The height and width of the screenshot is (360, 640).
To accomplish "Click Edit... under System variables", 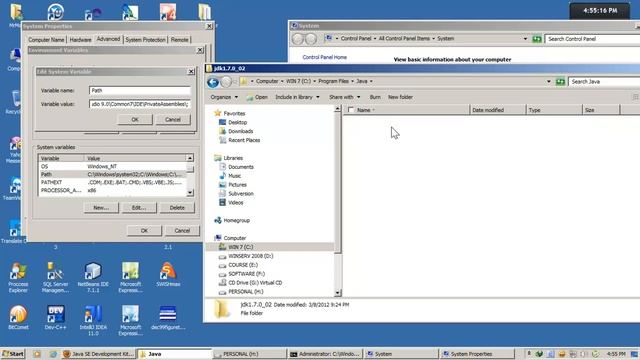I will tap(139, 208).
